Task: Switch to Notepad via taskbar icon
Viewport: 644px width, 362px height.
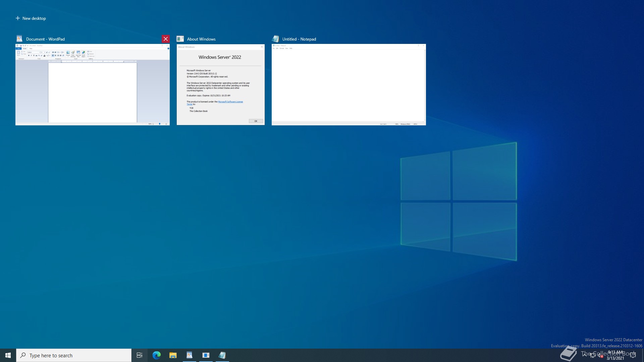Action: pyautogui.click(x=222, y=355)
